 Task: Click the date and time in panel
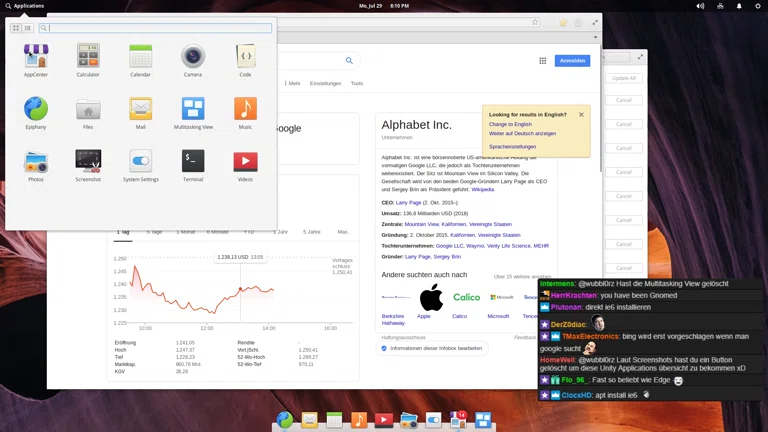pos(384,6)
